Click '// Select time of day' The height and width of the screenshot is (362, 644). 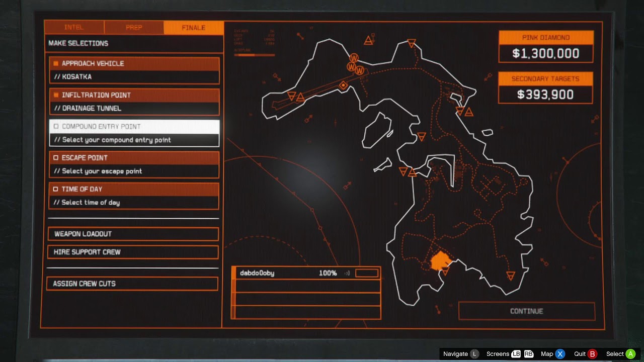[x=87, y=203]
